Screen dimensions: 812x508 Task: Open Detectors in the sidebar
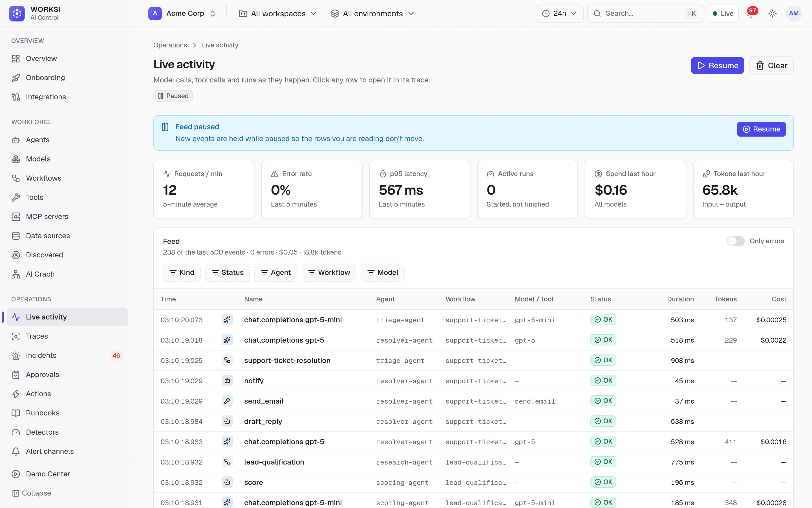click(x=67, y=432)
